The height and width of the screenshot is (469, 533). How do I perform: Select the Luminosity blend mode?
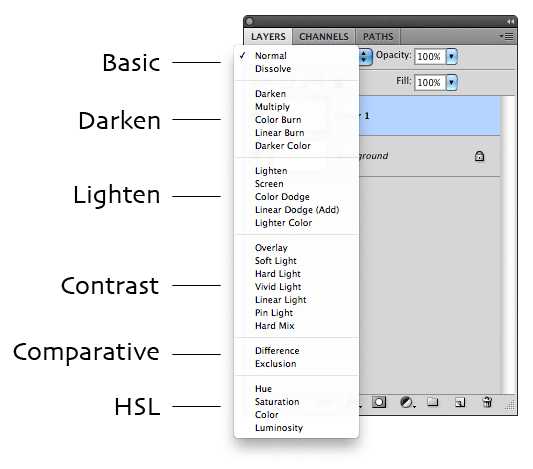pyautogui.click(x=279, y=428)
